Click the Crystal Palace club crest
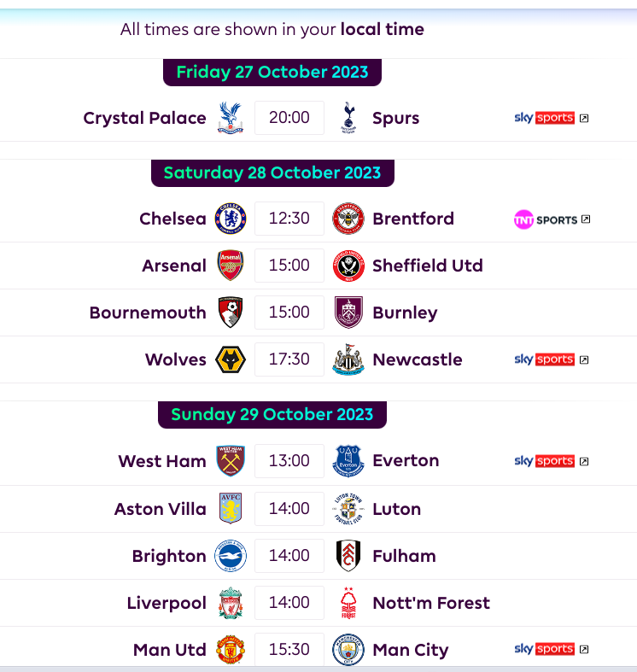This screenshot has width=637, height=672. point(231,118)
